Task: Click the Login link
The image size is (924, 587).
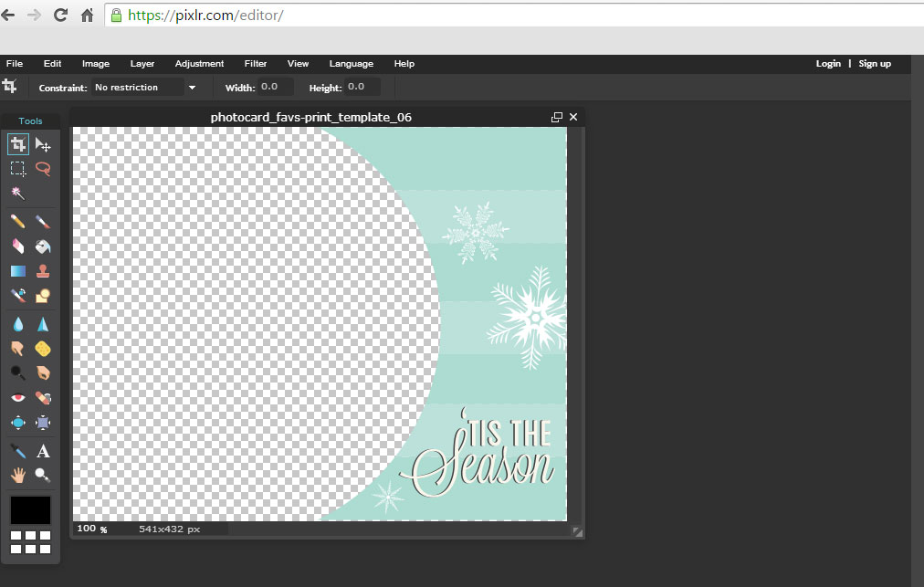Action: [828, 64]
